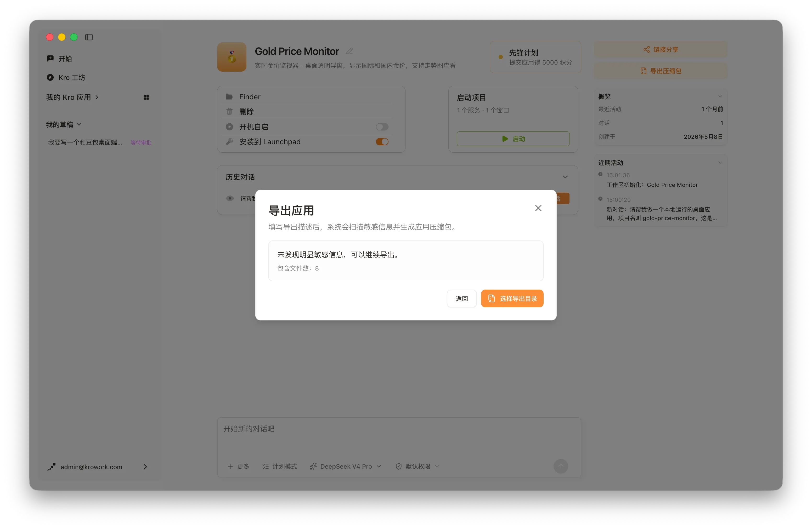
Task: Collapse the 概览 panel
Action: (720, 96)
